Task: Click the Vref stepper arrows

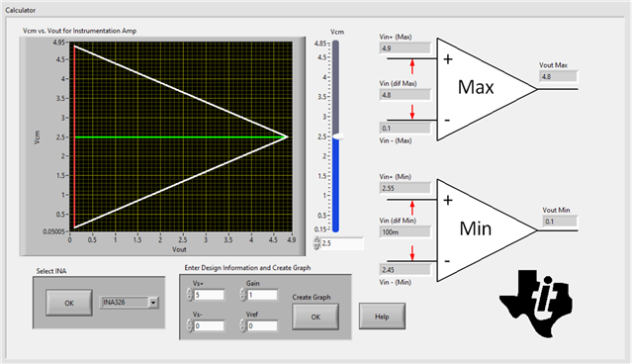Action: (x=242, y=325)
